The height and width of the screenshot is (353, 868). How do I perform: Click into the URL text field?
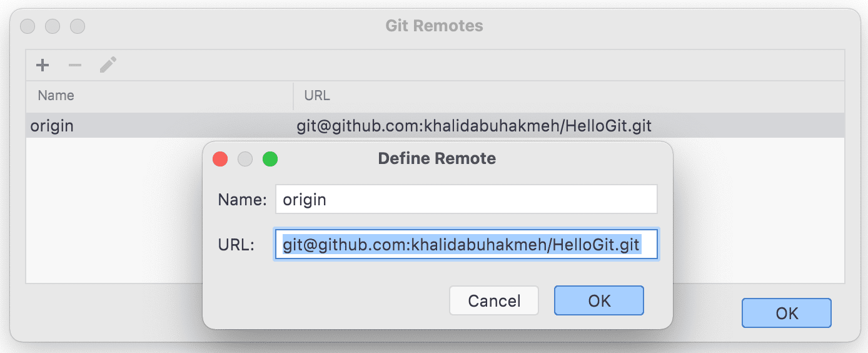click(467, 244)
